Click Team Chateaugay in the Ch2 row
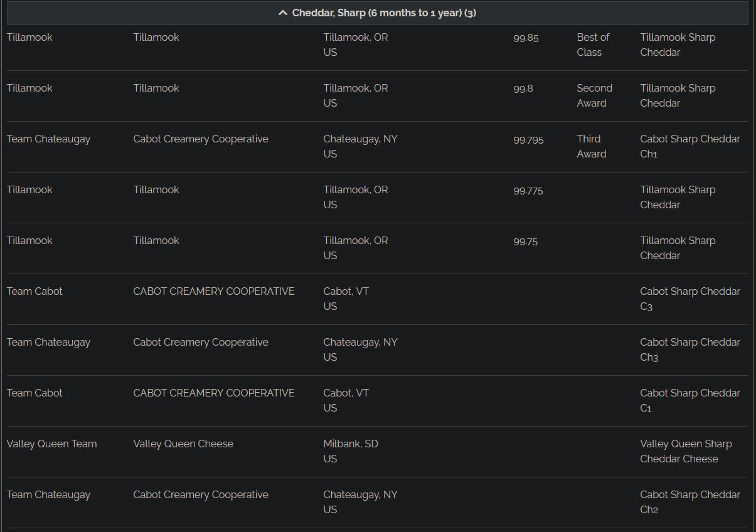The width and height of the screenshot is (756, 532). [48, 494]
